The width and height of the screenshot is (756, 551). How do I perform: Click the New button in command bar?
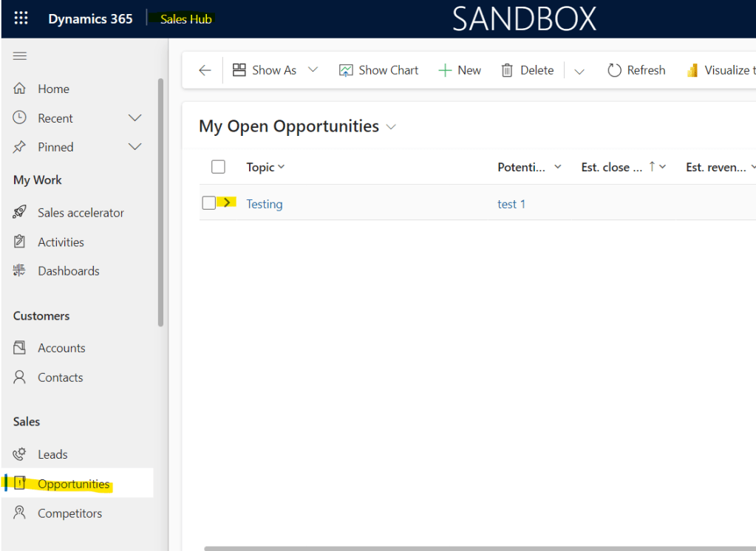point(460,70)
